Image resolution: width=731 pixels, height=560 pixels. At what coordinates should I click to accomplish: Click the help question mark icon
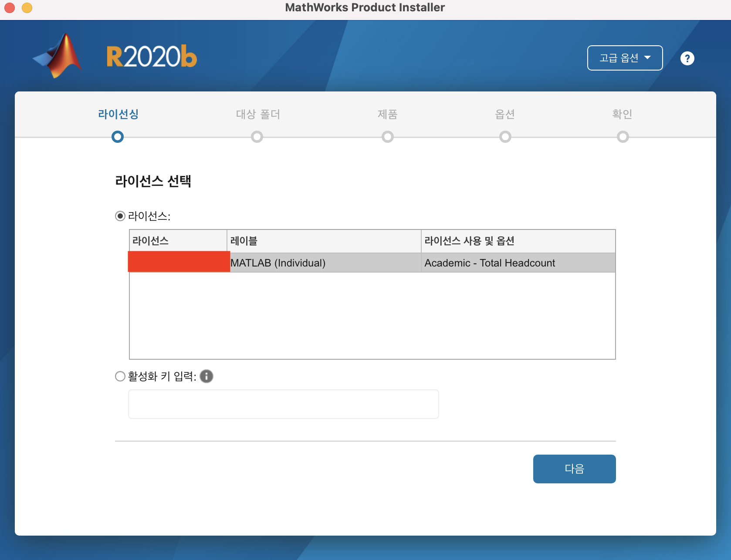[x=687, y=58]
